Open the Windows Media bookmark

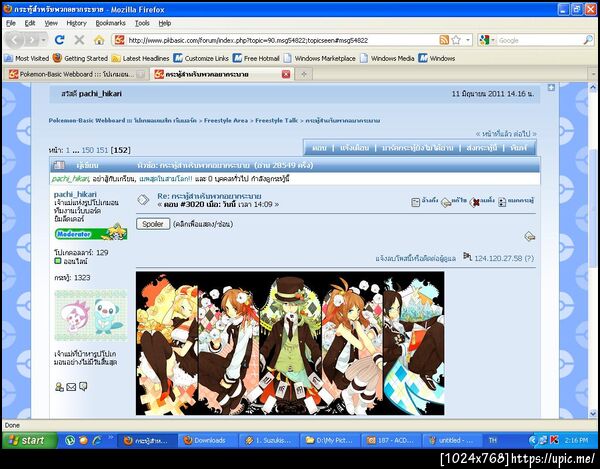(388, 59)
